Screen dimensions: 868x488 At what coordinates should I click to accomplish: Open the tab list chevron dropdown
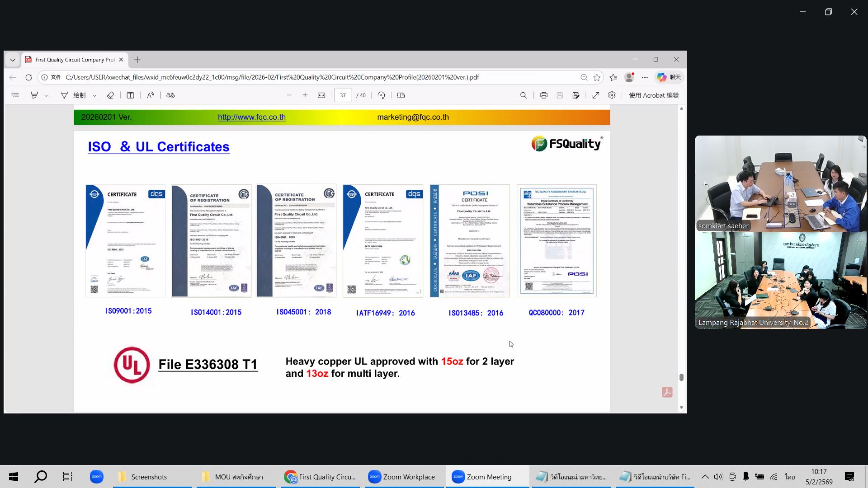(13, 60)
